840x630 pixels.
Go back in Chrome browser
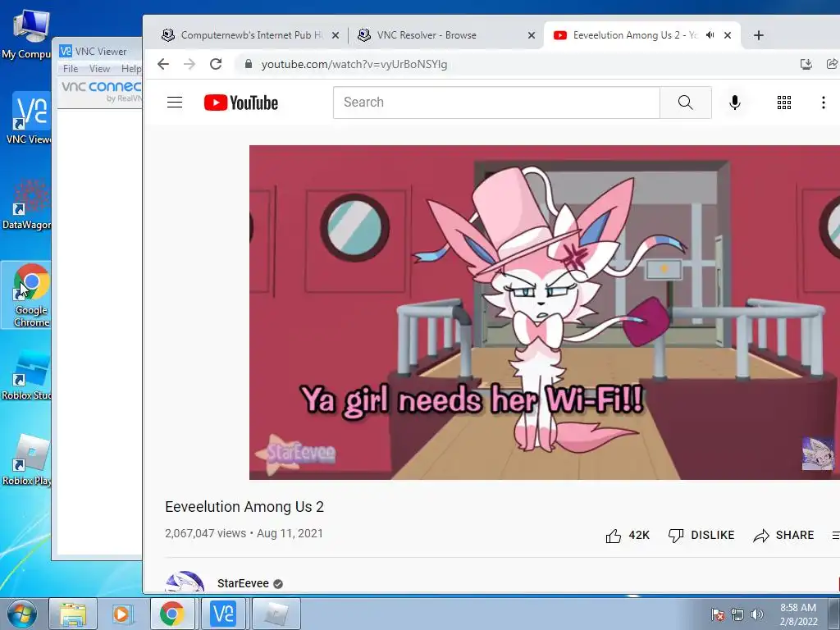pyautogui.click(x=163, y=64)
